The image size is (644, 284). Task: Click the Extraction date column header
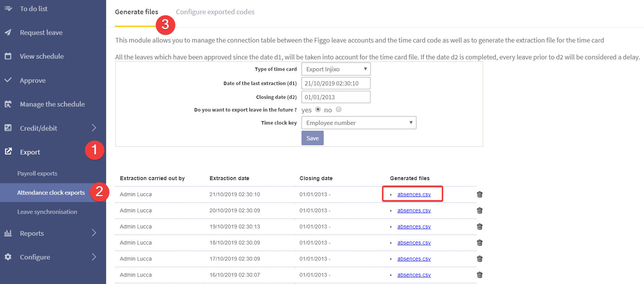[229, 178]
